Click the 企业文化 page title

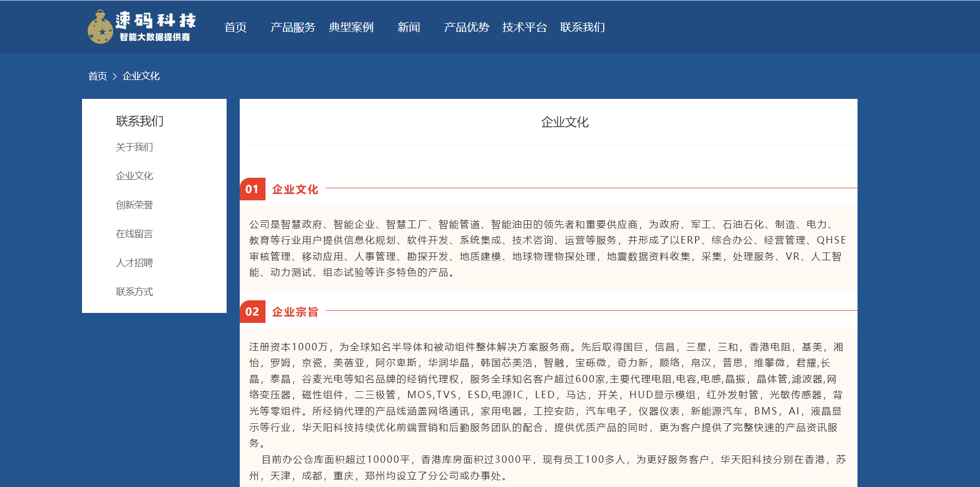pyautogui.click(x=565, y=123)
